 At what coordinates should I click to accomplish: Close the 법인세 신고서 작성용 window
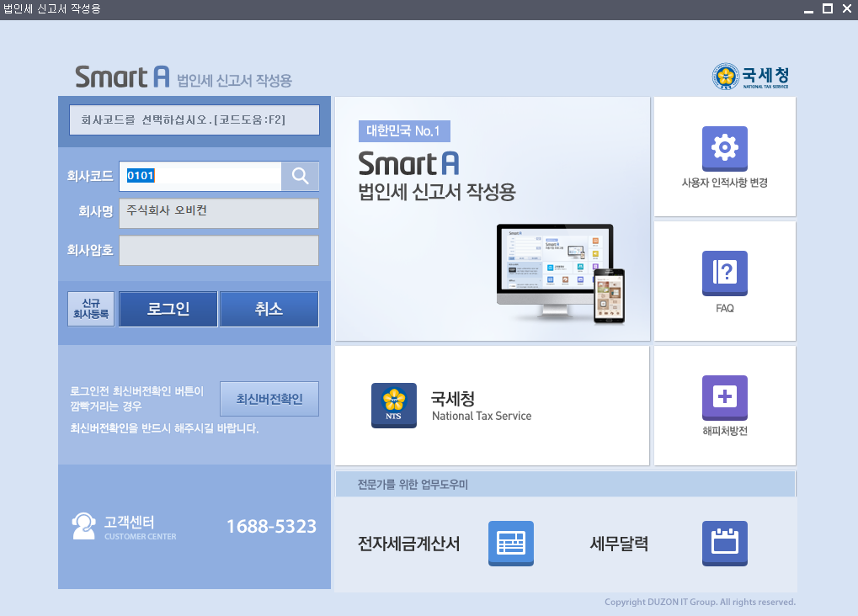(x=846, y=8)
